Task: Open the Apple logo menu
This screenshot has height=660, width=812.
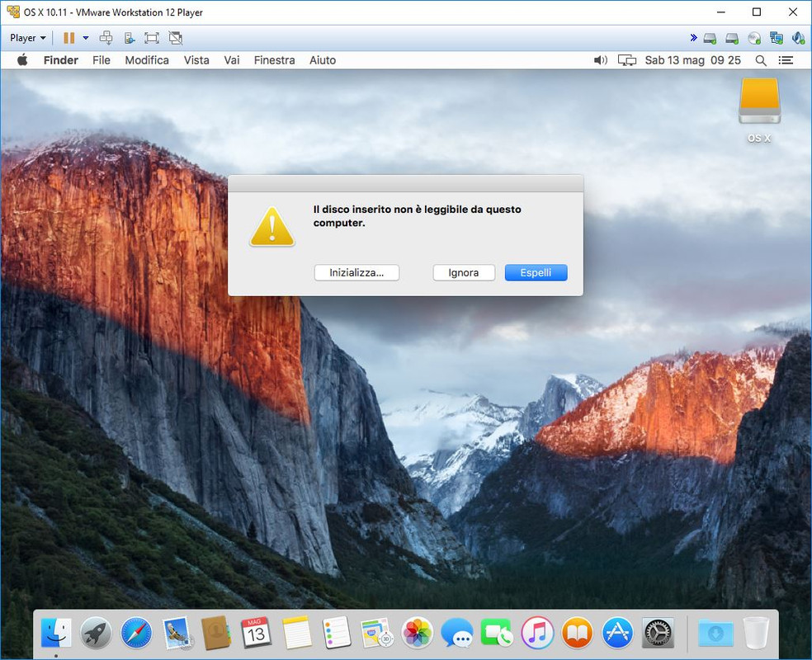Action: [x=22, y=60]
